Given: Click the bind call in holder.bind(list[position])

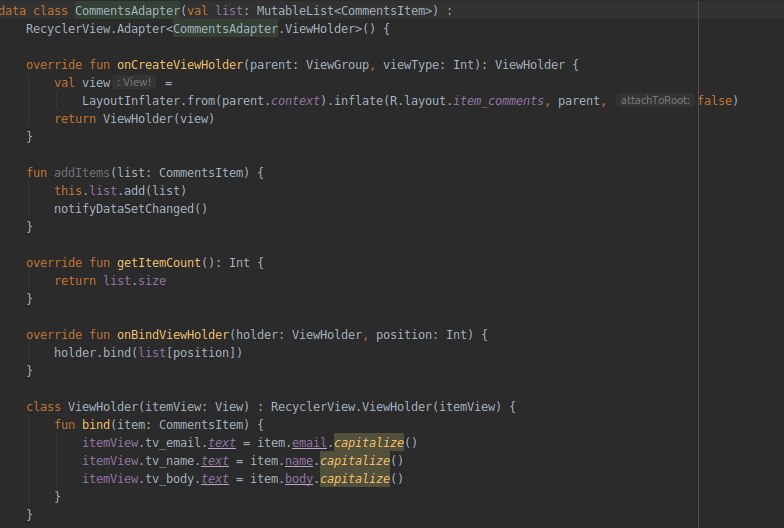Looking at the screenshot, I should (x=116, y=352).
